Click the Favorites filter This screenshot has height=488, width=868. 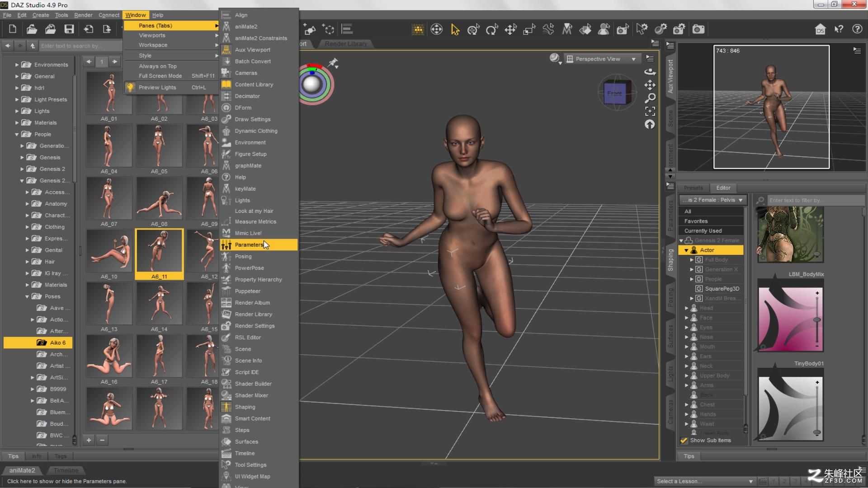click(711, 221)
